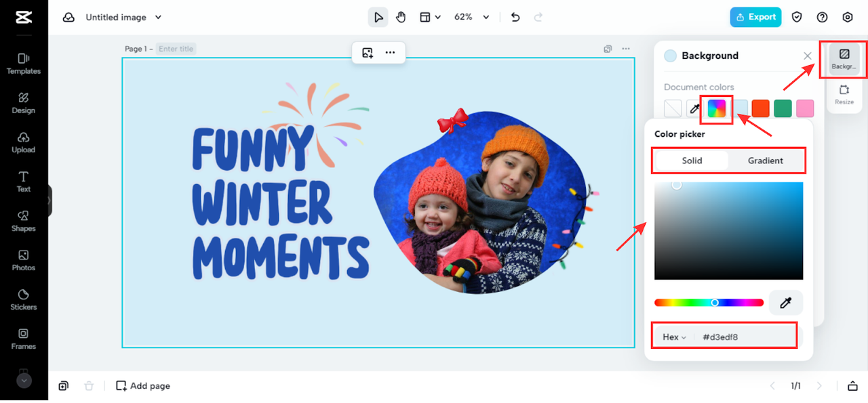
Task: Activate the color picker eyedropper button
Action: coord(786,303)
